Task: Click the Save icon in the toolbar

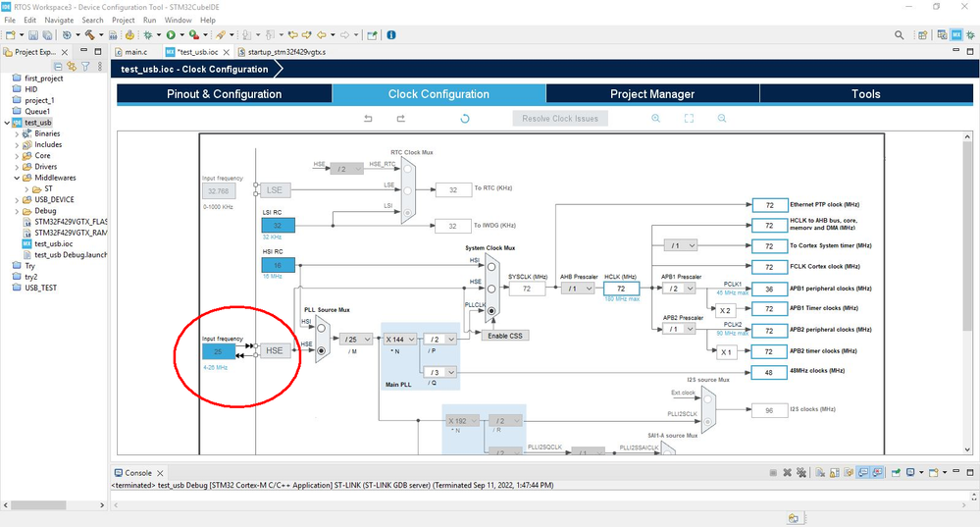Action: (x=33, y=35)
